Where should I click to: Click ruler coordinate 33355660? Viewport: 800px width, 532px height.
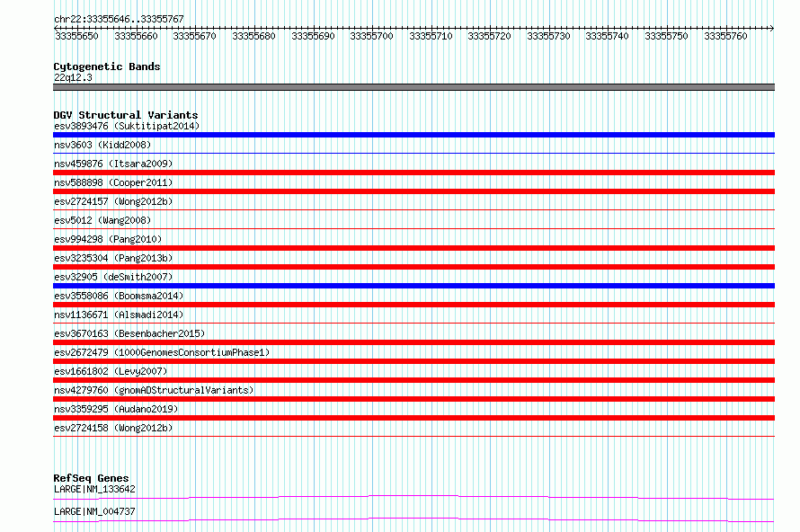(x=136, y=36)
